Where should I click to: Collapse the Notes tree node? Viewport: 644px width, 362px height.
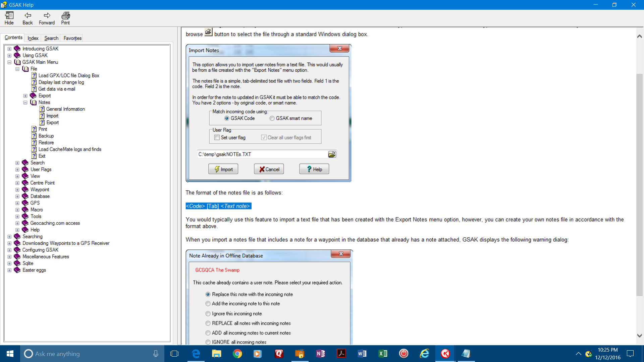25,103
